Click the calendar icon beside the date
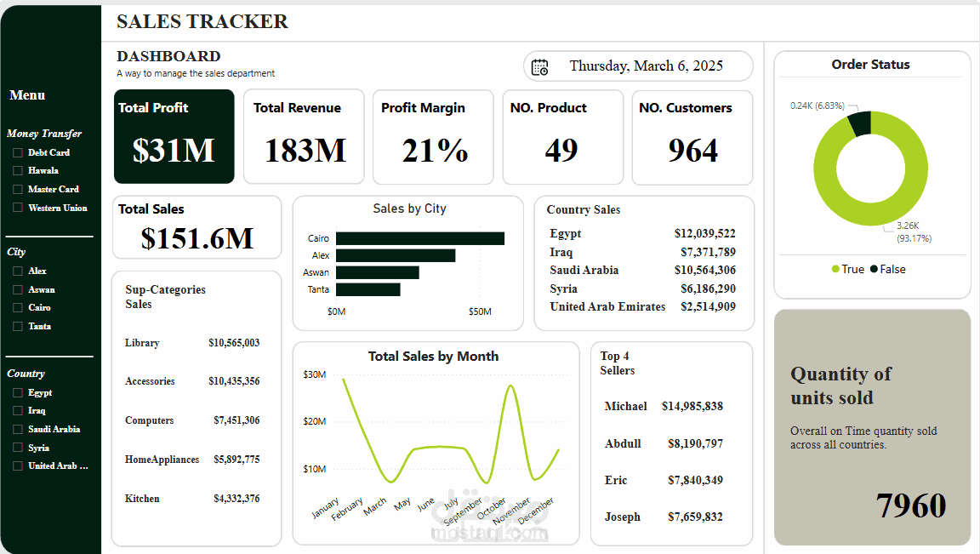Image resolution: width=980 pixels, height=554 pixels. 539,66
